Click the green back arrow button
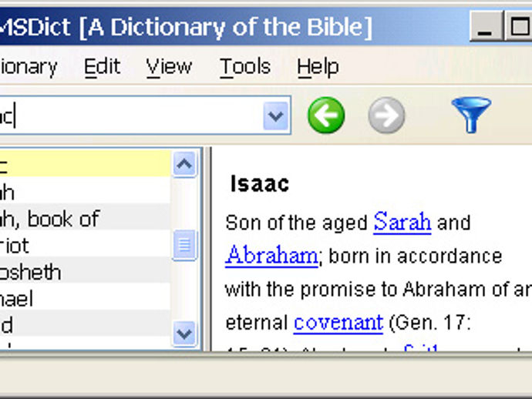 (x=326, y=116)
